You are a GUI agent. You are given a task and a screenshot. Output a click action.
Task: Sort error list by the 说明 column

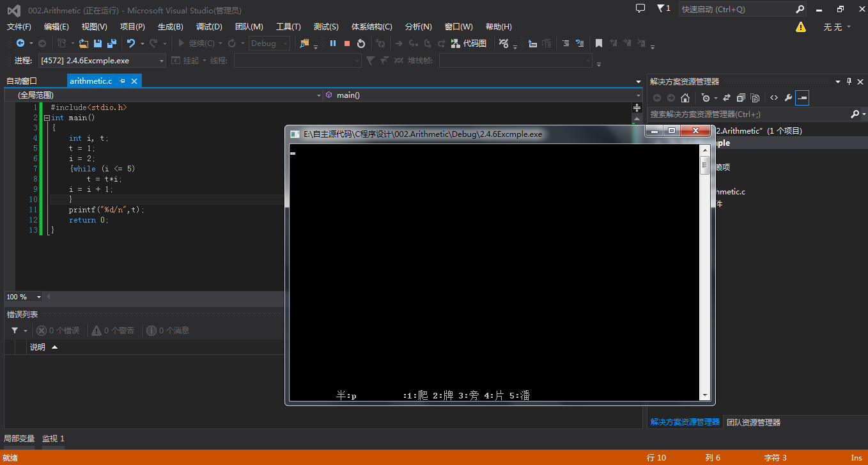click(x=38, y=347)
